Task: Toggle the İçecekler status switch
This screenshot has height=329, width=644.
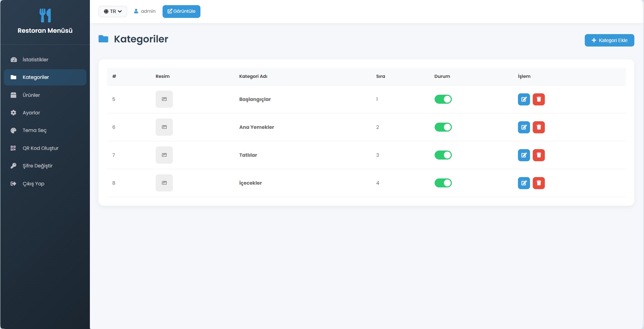Action: point(443,183)
